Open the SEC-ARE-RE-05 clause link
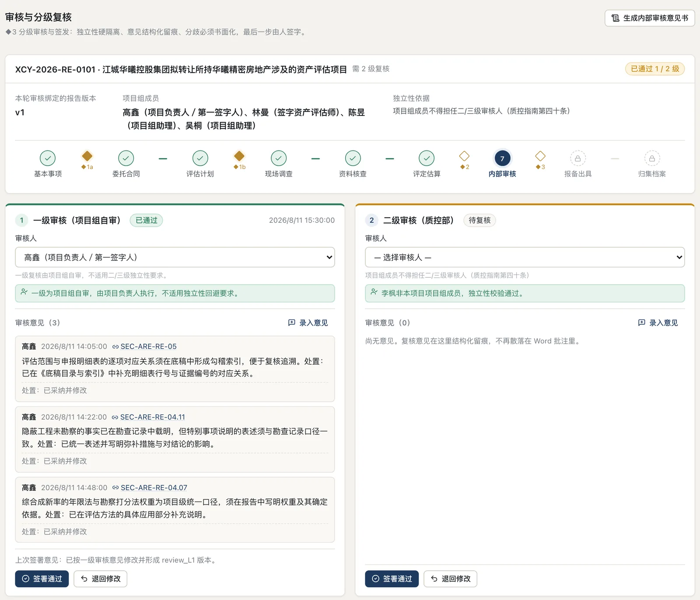This screenshot has height=600, width=700. [149, 347]
